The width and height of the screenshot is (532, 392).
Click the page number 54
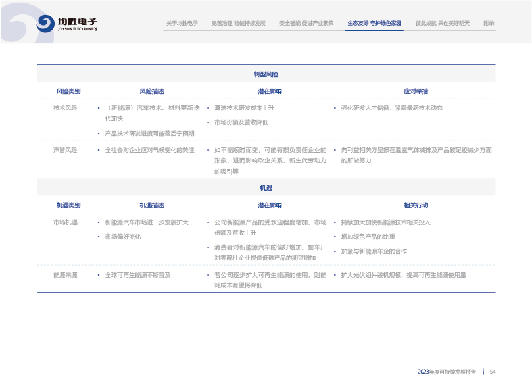492,372
